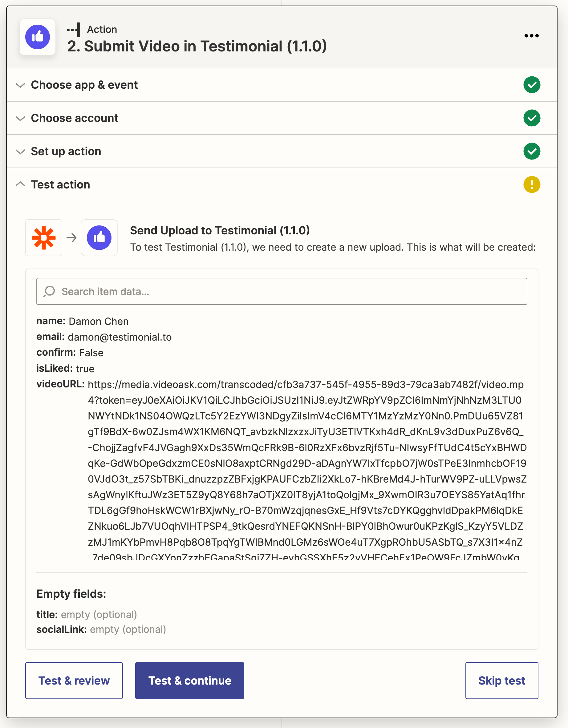This screenshot has width=568, height=728.
Task: Click green checkmark for Choose app & event
Action: tap(531, 85)
